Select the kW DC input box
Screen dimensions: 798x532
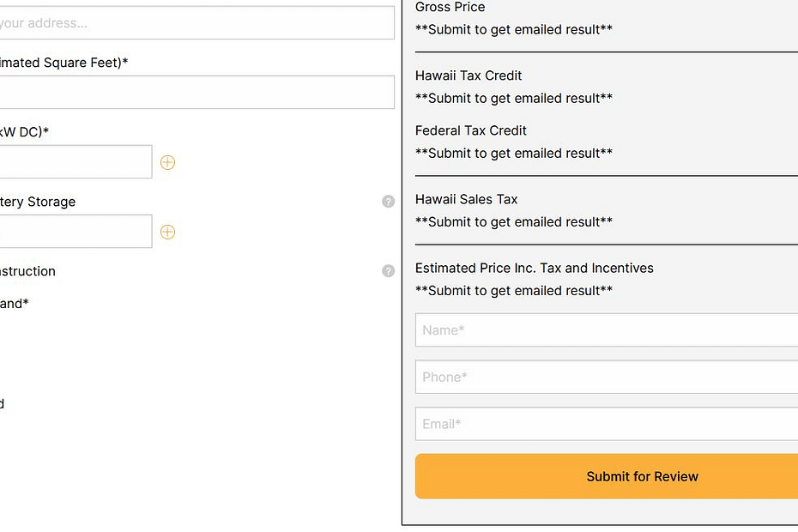pyautogui.click(x=75, y=162)
